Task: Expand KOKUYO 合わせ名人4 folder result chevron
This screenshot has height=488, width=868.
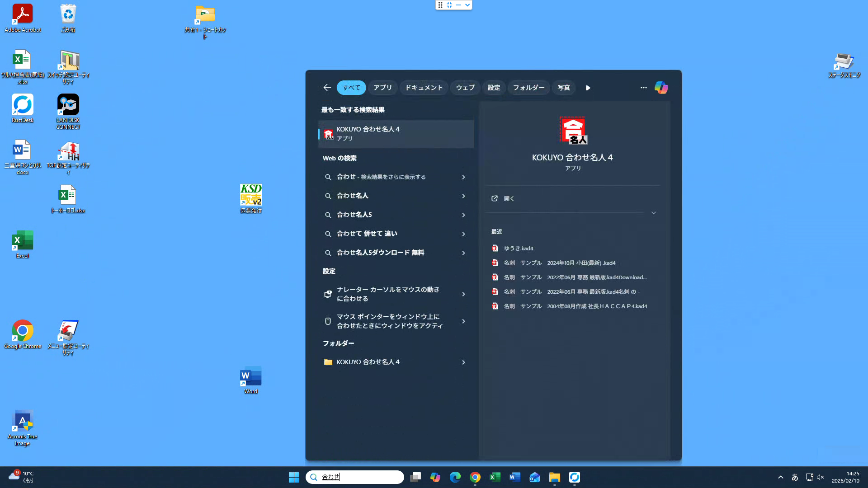Action: (463, 362)
